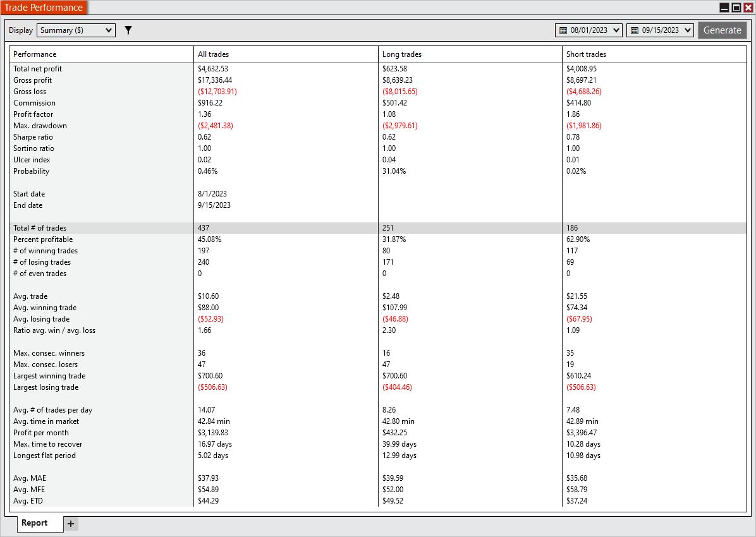Open the filter funnel icon

(x=128, y=30)
